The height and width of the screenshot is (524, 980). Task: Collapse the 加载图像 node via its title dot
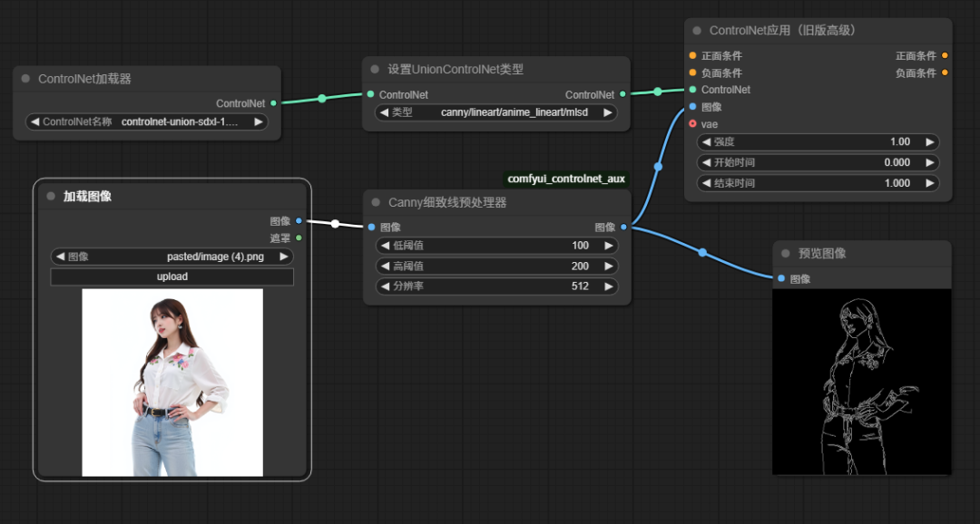[51, 196]
